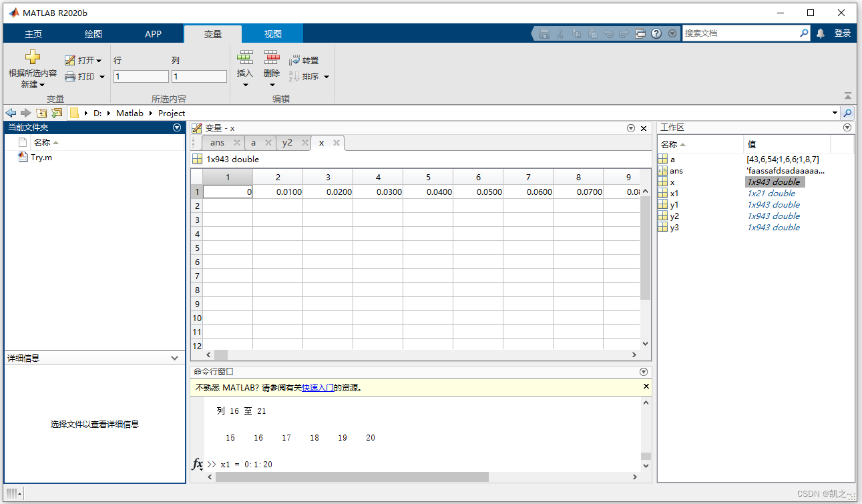Expand the Open 打开 dropdown arrow
The width and height of the screenshot is (862, 504).
[x=99, y=61]
